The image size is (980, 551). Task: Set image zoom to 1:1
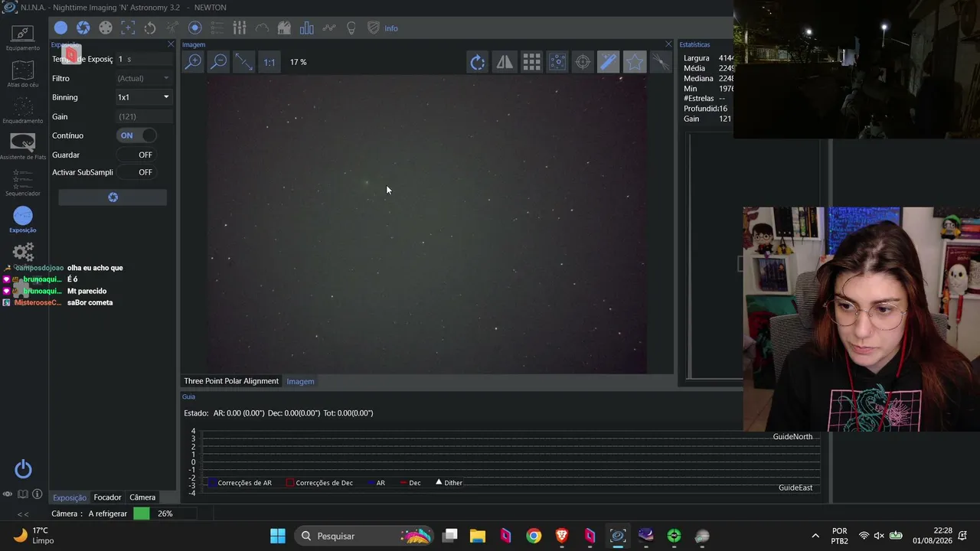pyautogui.click(x=269, y=62)
